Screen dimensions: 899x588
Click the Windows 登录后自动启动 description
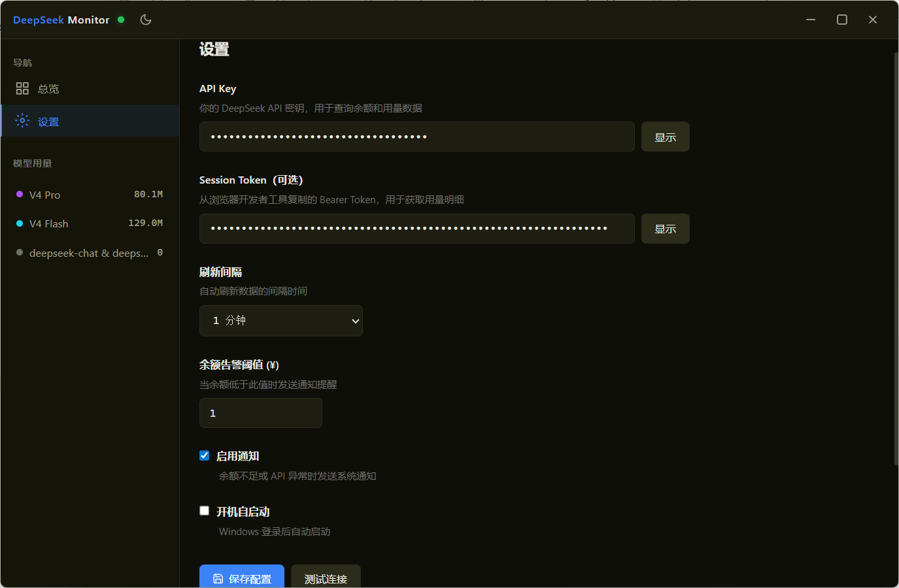pos(275,532)
